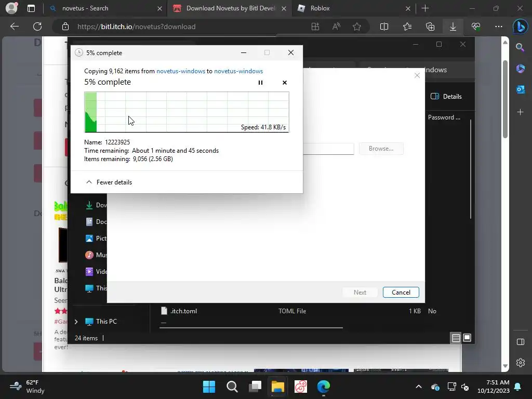
Task: Open the browser Downloads panel
Action: tap(453, 26)
